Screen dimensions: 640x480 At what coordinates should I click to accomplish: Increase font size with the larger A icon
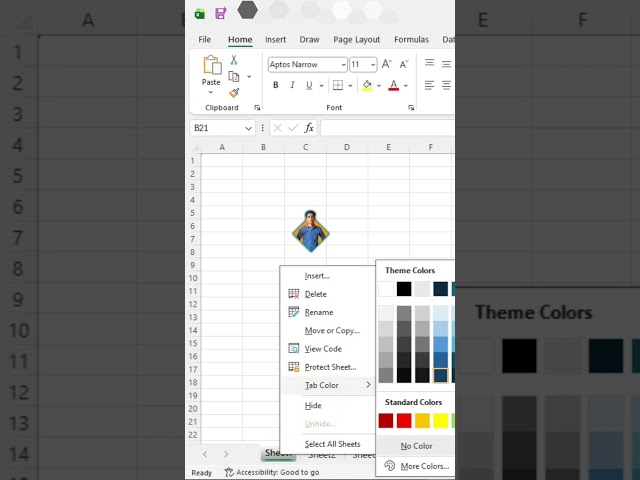click(387, 64)
